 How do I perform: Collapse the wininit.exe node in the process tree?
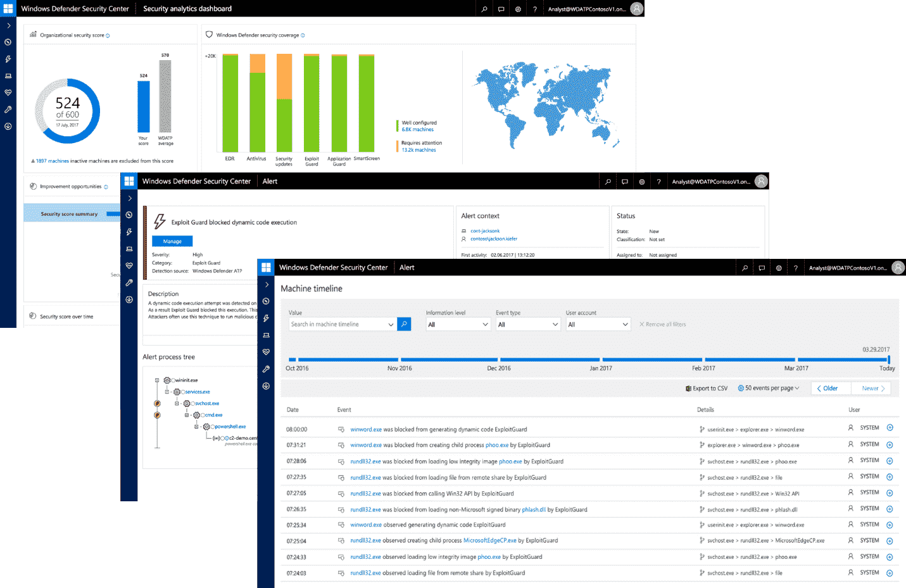(157, 380)
